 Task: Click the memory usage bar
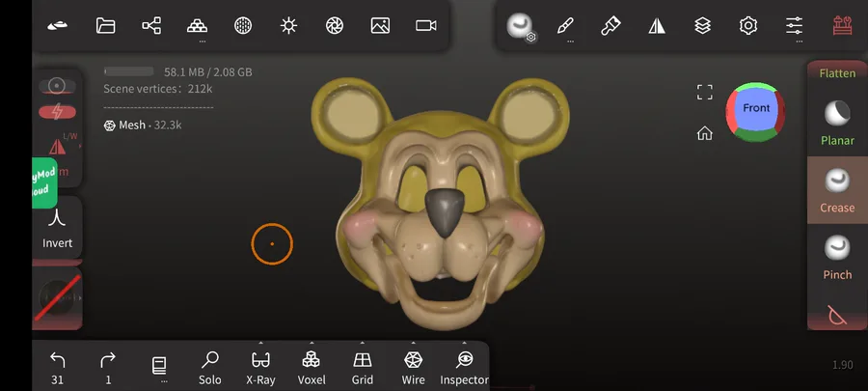coord(128,71)
